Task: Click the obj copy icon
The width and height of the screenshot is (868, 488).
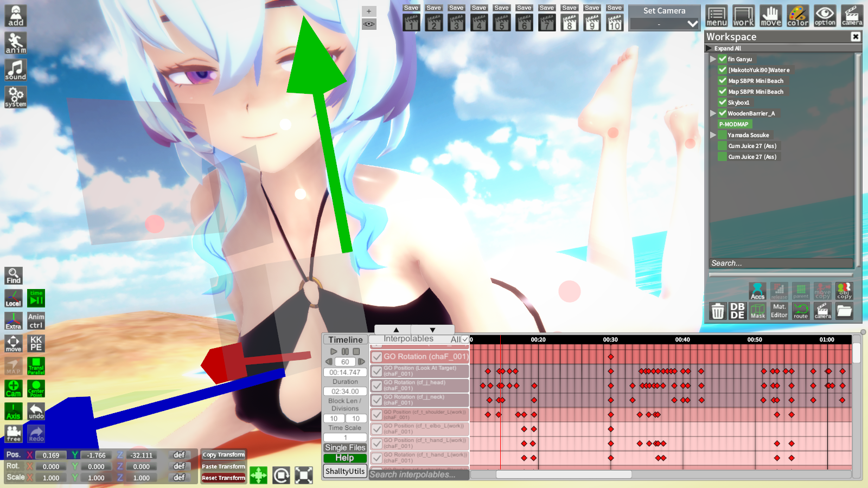Action: 844,291
